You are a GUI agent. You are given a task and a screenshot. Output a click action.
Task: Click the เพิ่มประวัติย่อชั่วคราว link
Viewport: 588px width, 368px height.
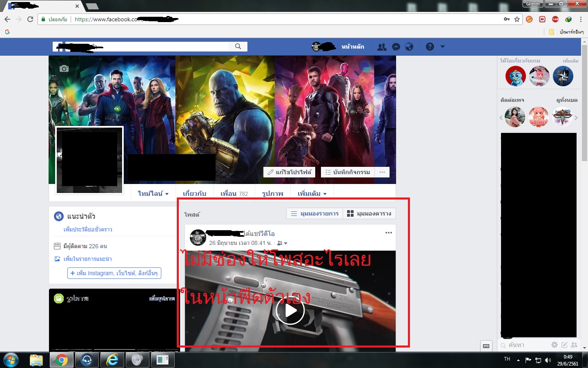coord(88,229)
